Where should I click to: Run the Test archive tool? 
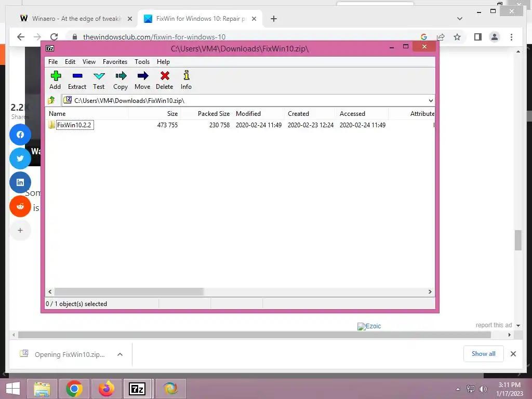coord(99,81)
